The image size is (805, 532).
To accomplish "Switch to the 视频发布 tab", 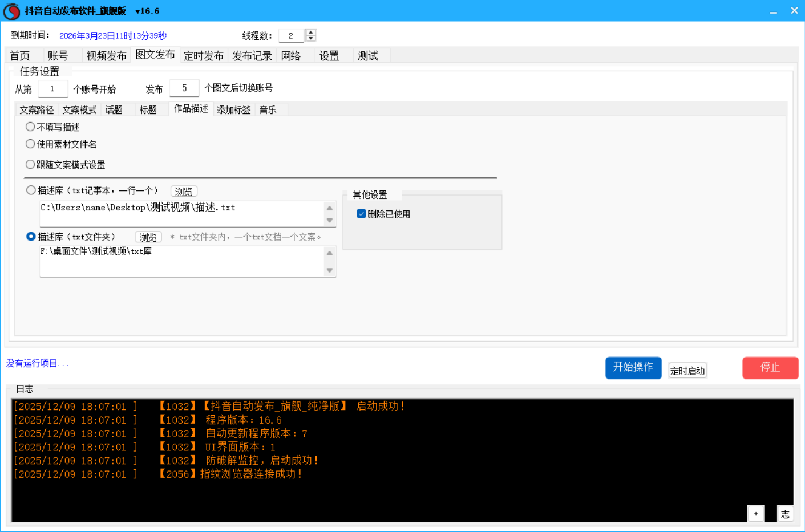I will pyautogui.click(x=106, y=56).
